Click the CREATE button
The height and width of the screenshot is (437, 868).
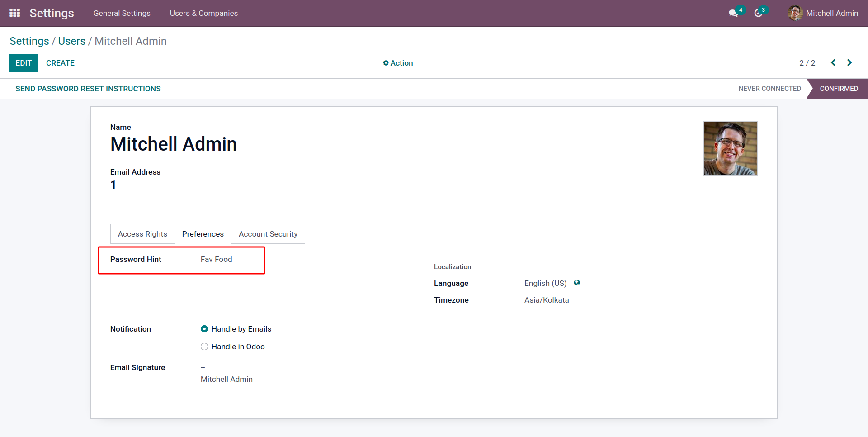coord(60,63)
